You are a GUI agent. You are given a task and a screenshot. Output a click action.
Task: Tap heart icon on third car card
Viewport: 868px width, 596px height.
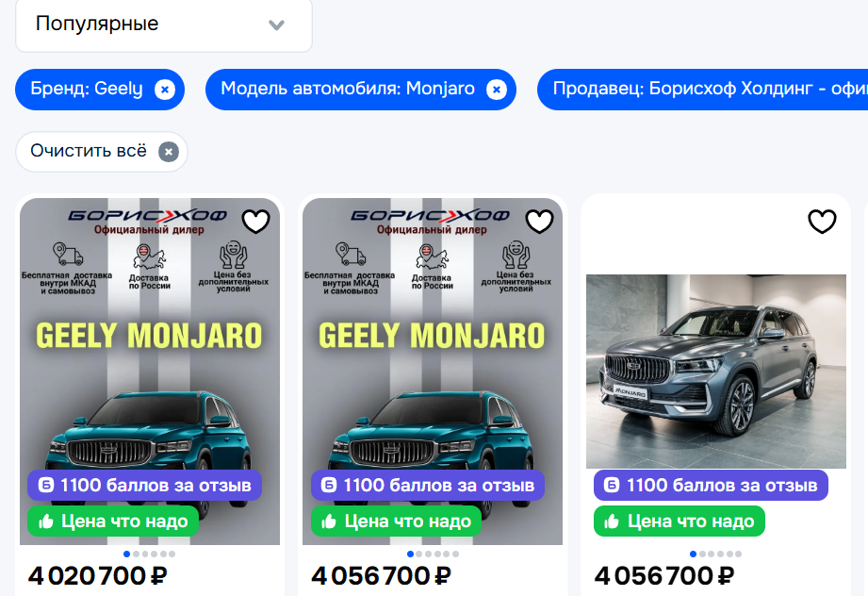(x=822, y=222)
